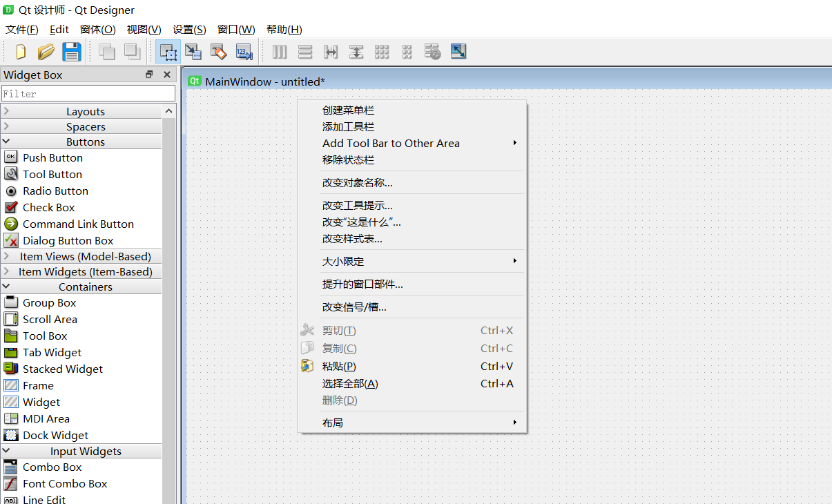
Task: Switch to Edit Signals/Slots mode
Action: pyautogui.click(x=193, y=52)
